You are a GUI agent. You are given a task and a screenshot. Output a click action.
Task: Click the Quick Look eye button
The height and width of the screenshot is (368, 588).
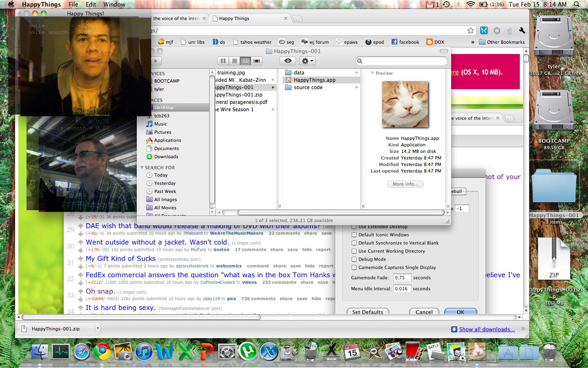(x=288, y=61)
